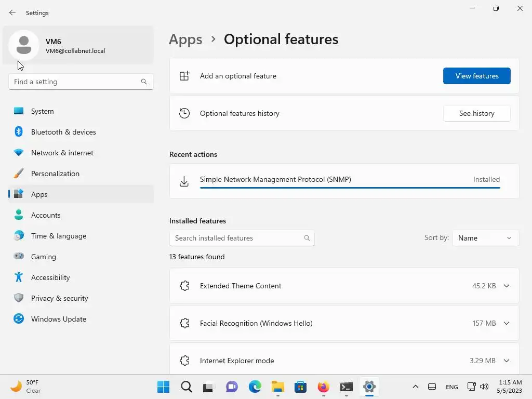The width and height of the screenshot is (532, 399).
Task: Go to Privacy & security settings
Action: [x=59, y=298]
